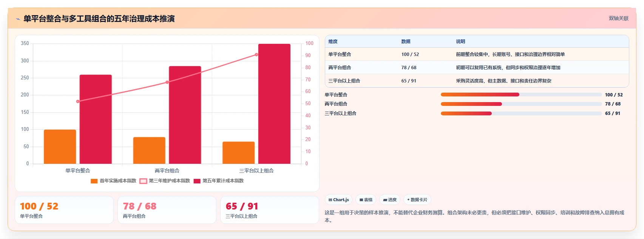The image size is (644, 239).
Task: Click table value 100 / 52
Action: pyautogui.click(x=410, y=54)
